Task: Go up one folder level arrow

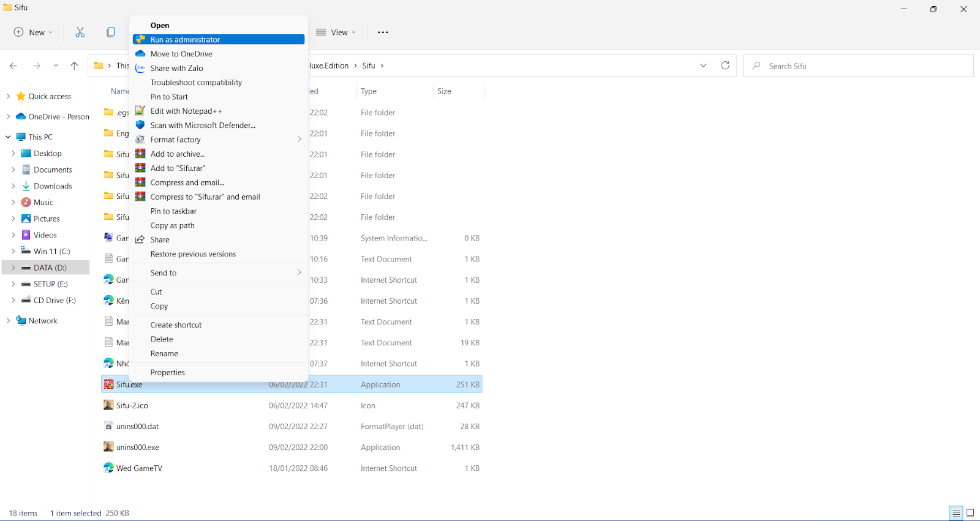Action: [x=74, y=66]
